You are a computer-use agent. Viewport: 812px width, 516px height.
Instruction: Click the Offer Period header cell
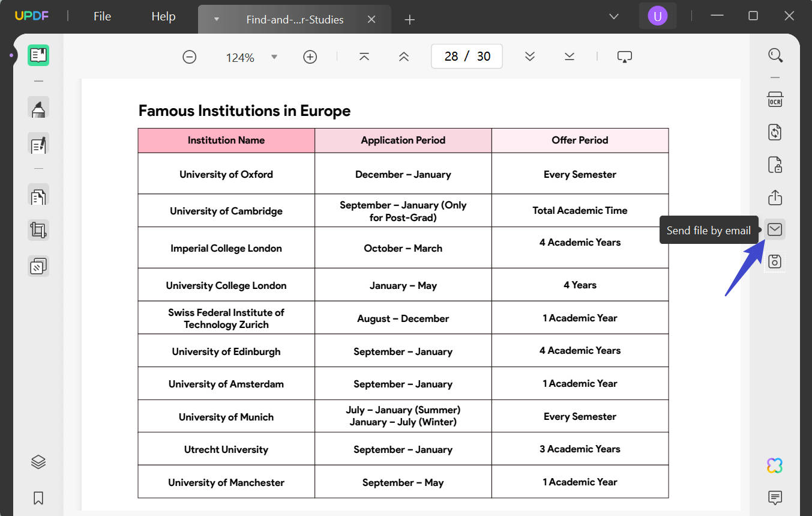(580, 141)
